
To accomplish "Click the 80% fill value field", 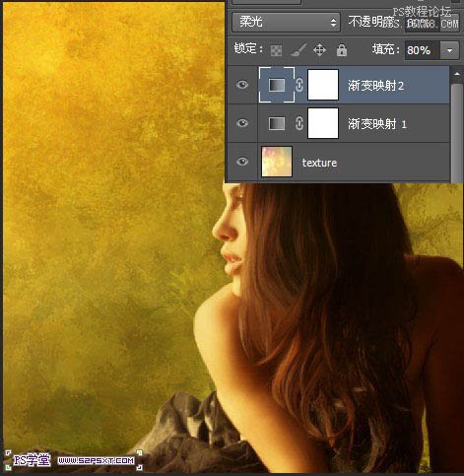I will pyautogui.click(x=422, y=50).
